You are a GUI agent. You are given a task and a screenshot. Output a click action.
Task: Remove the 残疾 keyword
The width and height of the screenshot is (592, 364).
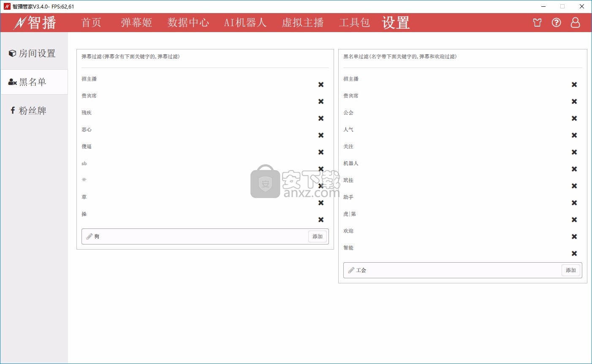pos(321,118)
